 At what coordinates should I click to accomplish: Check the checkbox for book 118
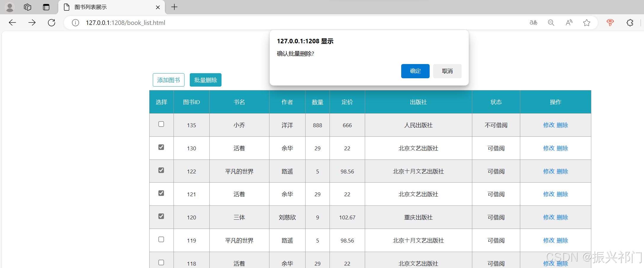[161, 263]
